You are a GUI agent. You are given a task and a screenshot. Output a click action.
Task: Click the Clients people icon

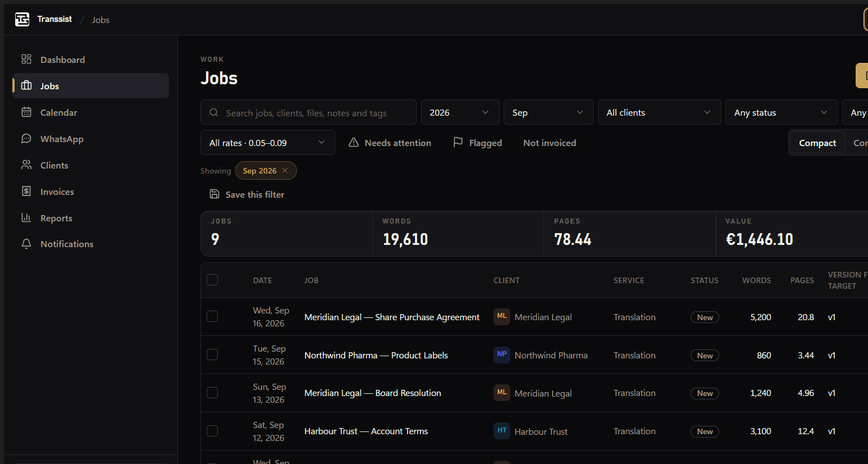coord(26,165)
